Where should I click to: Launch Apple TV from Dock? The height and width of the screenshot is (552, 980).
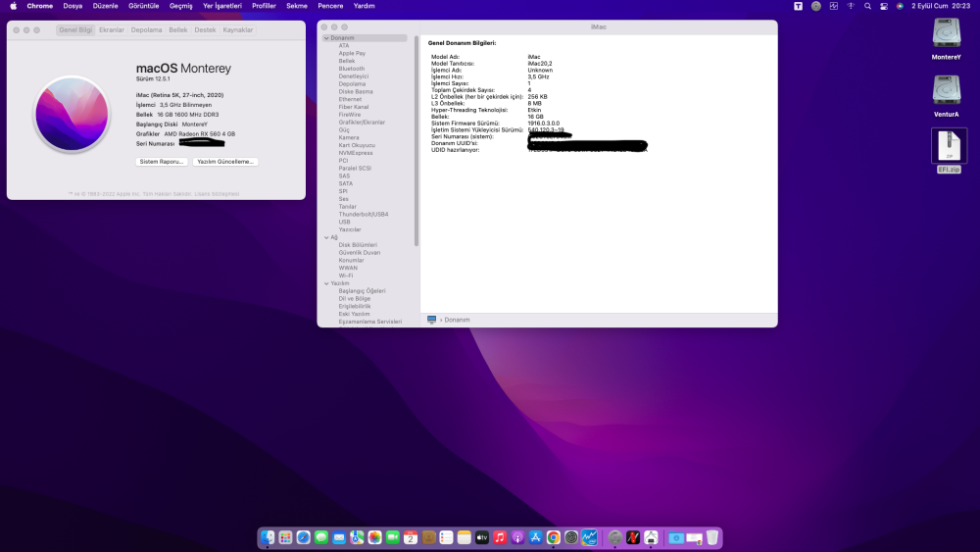click(x=482, y=537)
